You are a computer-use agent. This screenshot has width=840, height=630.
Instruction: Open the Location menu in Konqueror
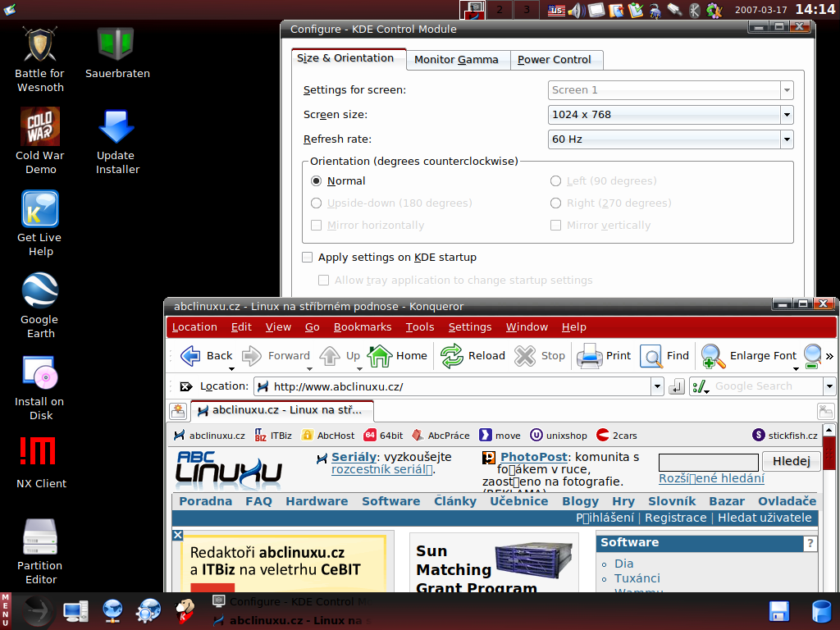(x=194, y=326)
